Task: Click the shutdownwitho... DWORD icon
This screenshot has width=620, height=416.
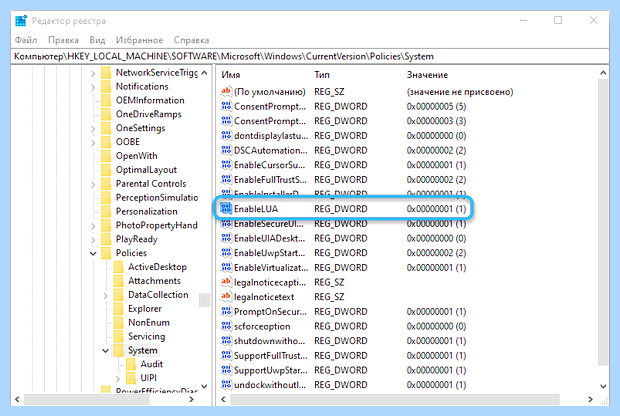Action: (x=226, y=341)
